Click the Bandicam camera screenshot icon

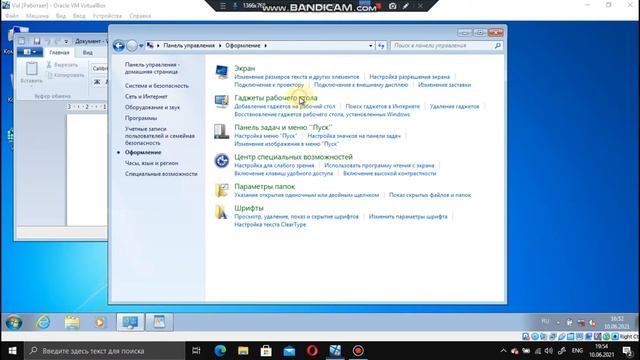point(392,6)
